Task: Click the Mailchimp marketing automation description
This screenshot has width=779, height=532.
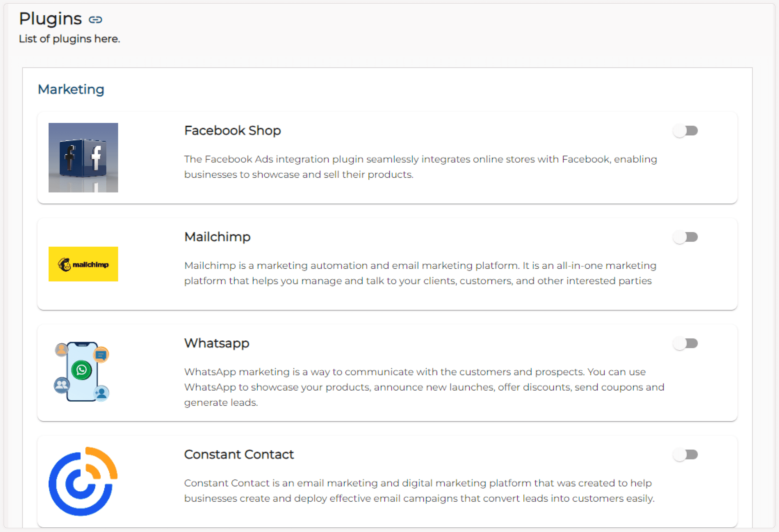Action: tap(420, 273)
